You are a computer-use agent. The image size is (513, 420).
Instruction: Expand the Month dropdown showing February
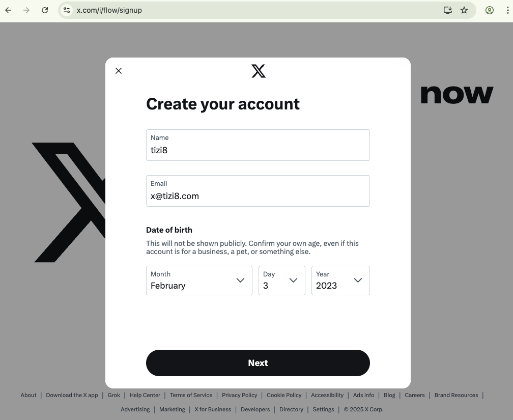(x=199, y=281)
